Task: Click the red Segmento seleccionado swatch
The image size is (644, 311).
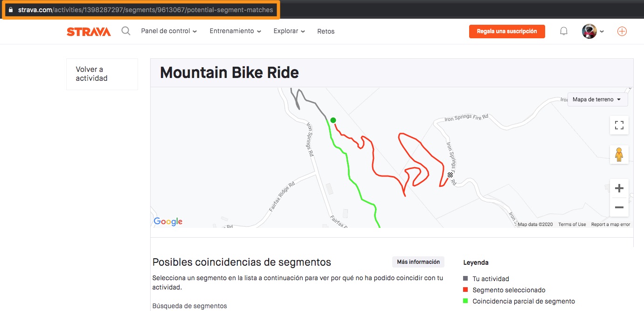Action: coord(465,290)
